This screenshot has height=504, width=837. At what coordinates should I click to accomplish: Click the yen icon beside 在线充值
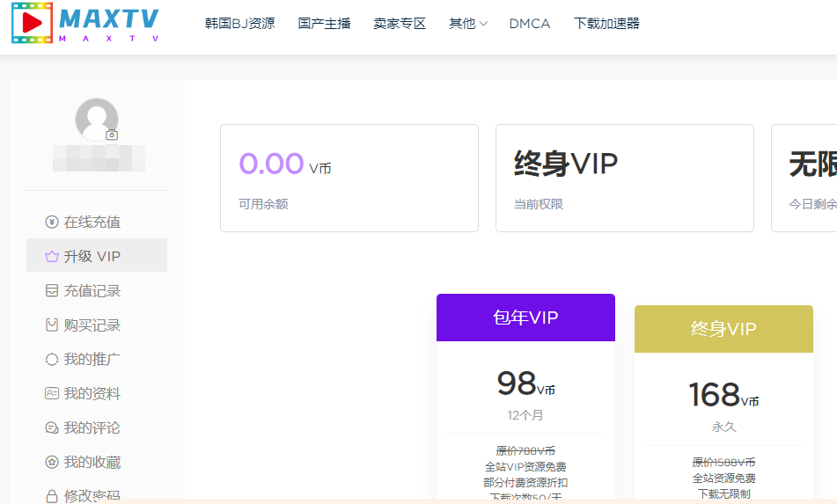tap(52, 222)
